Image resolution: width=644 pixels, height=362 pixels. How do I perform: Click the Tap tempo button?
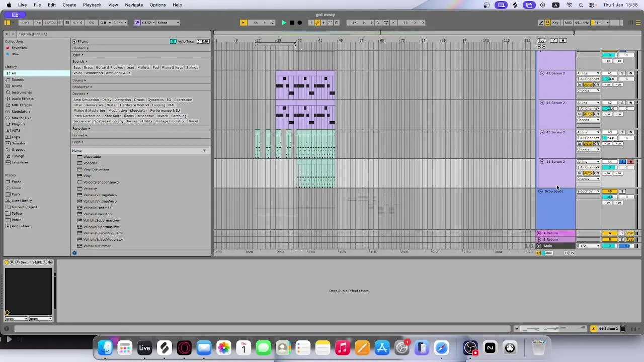[37, 23]
